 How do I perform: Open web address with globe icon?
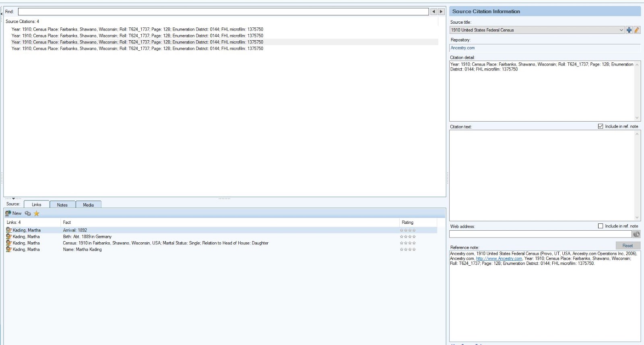[636, 234]
